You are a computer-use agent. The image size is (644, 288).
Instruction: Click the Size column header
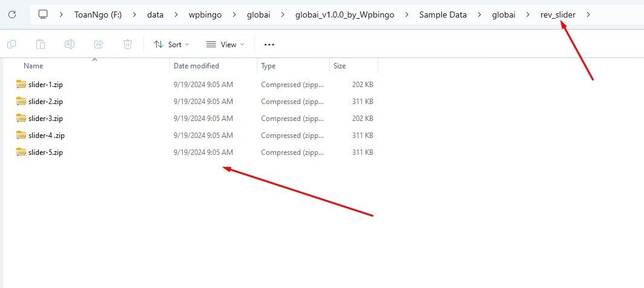[x=340, y=65]
